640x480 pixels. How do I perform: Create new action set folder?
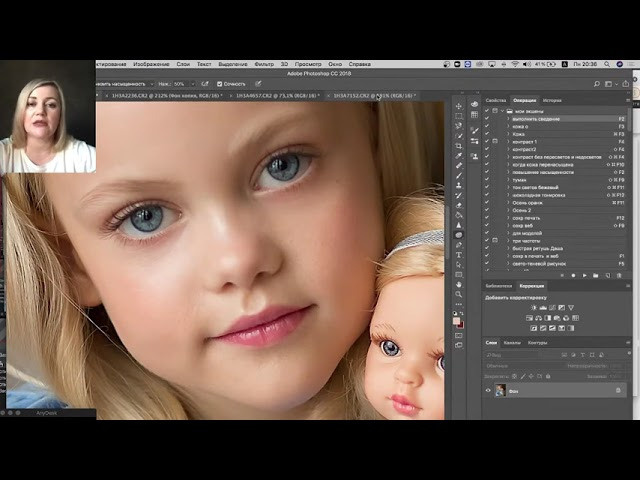pyautogui.click(x=596, y=276)
